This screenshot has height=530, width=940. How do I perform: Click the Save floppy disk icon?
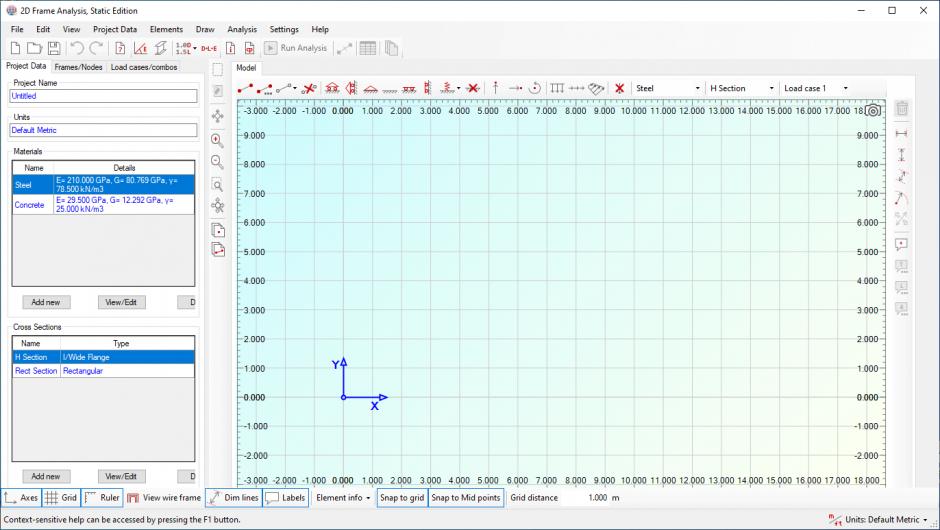click(54, 48)
